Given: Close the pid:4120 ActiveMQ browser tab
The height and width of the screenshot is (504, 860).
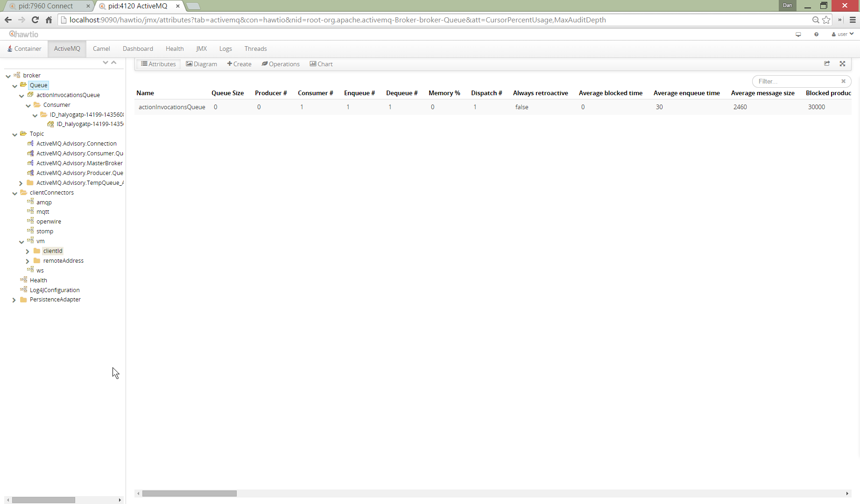Looking at the screenshot, I should coord(178,6).
